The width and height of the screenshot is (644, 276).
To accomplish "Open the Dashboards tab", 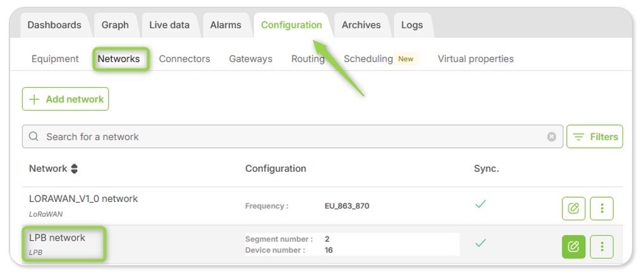I will pos(54,25).
